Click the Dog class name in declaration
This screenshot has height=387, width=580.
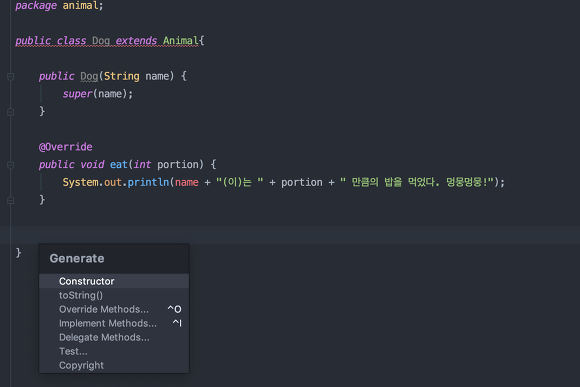coord(101,40)
